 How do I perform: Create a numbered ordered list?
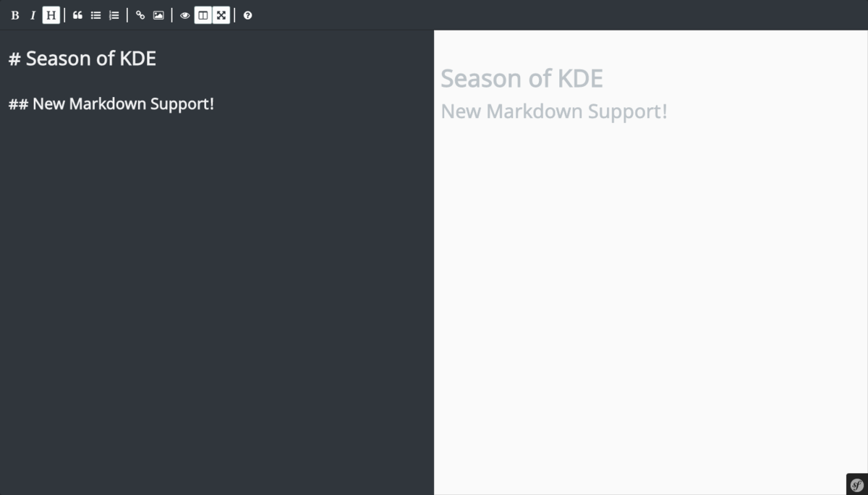point(114,15)
